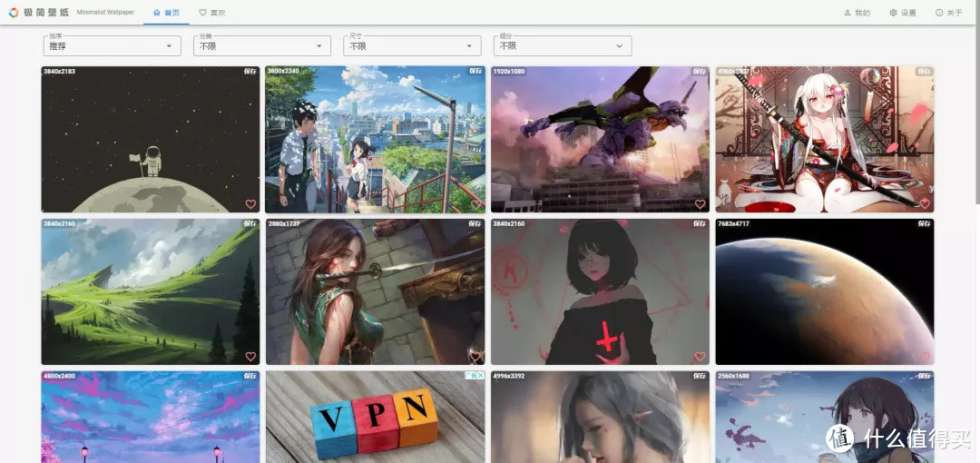Open the 尺寸 size dropdown
This screenshot has width=980, height=463.
click(413, 45)
